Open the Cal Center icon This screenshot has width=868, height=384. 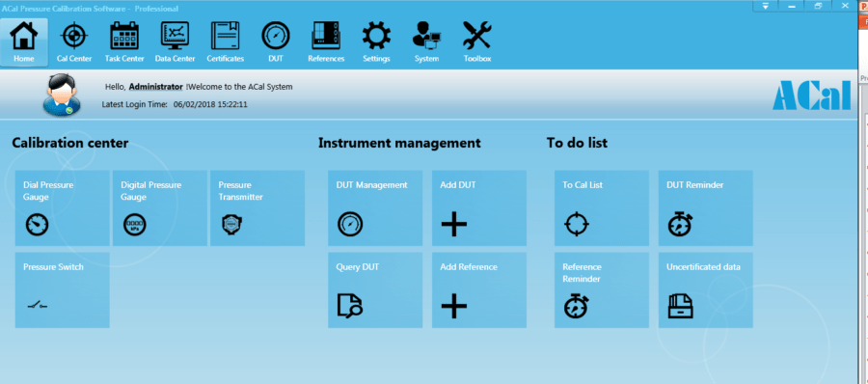click(x=73, y=42)
